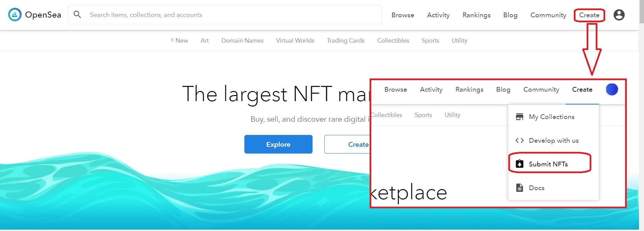644x231 pixels.
Task: Click the Submit NFTs clipboard icon
Action: pyautogui.click(x=520, y=164)
